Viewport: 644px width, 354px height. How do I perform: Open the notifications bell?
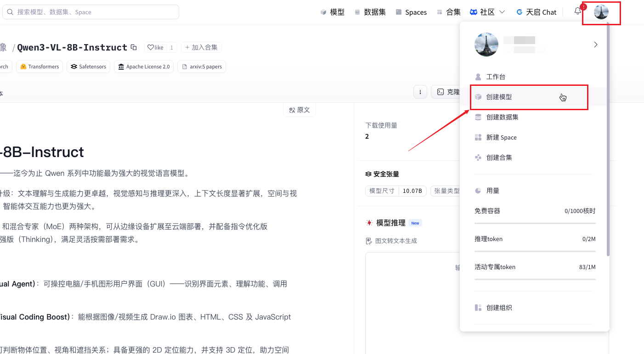point(578,11)
